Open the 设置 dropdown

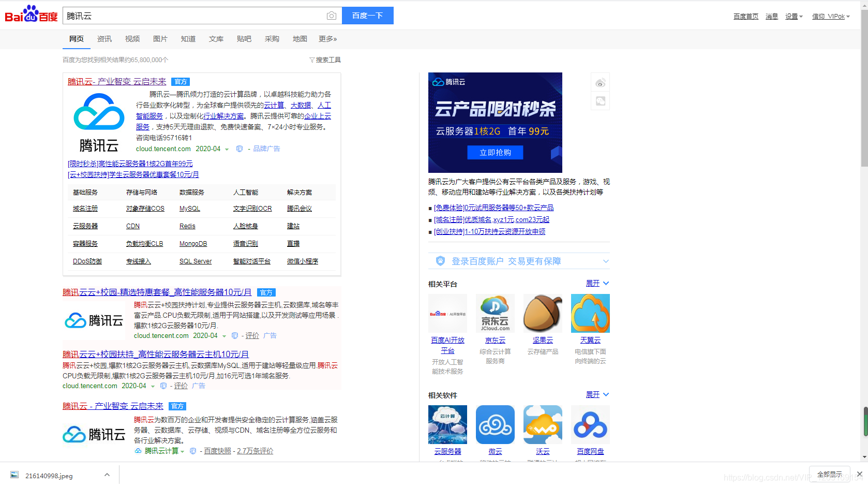794,17
